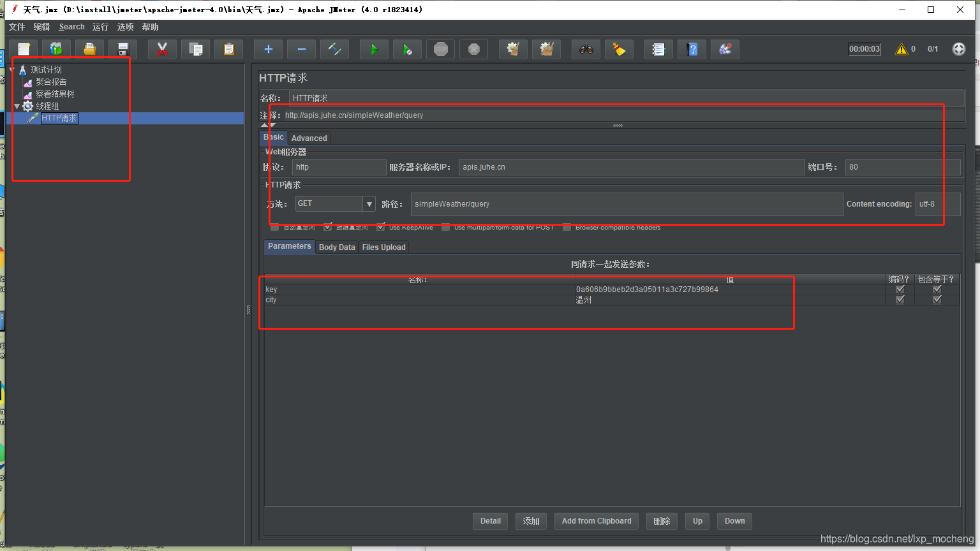Click the Stop sign toolbar icon
The width and height of the screenshot is (980, 551).
[x=441, y=49]
